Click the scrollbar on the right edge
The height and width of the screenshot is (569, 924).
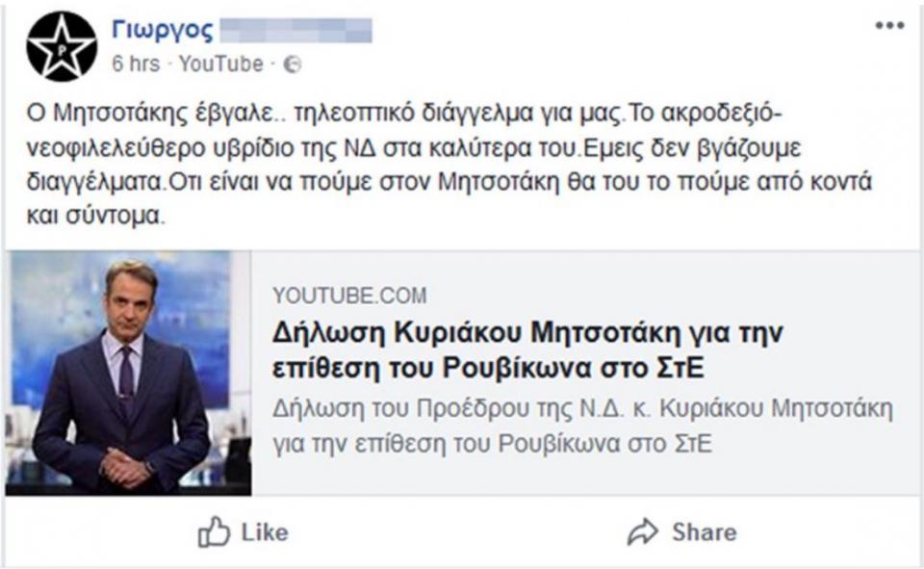(917, 284)
